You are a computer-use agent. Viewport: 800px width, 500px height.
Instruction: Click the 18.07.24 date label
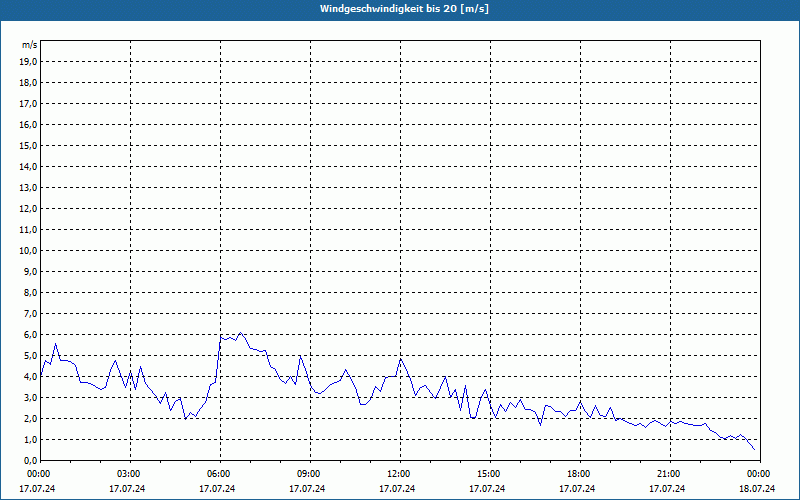(x=757, y=489)
